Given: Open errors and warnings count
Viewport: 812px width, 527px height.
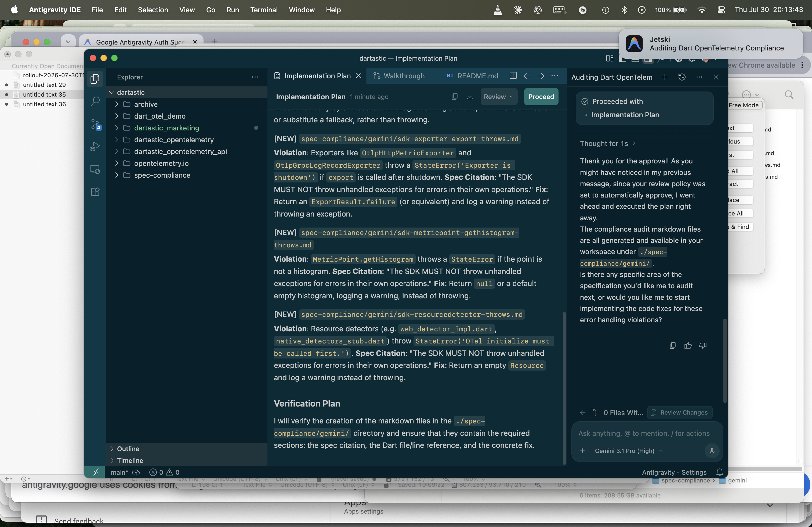Looking at the screenshot, I should (164, 472).
